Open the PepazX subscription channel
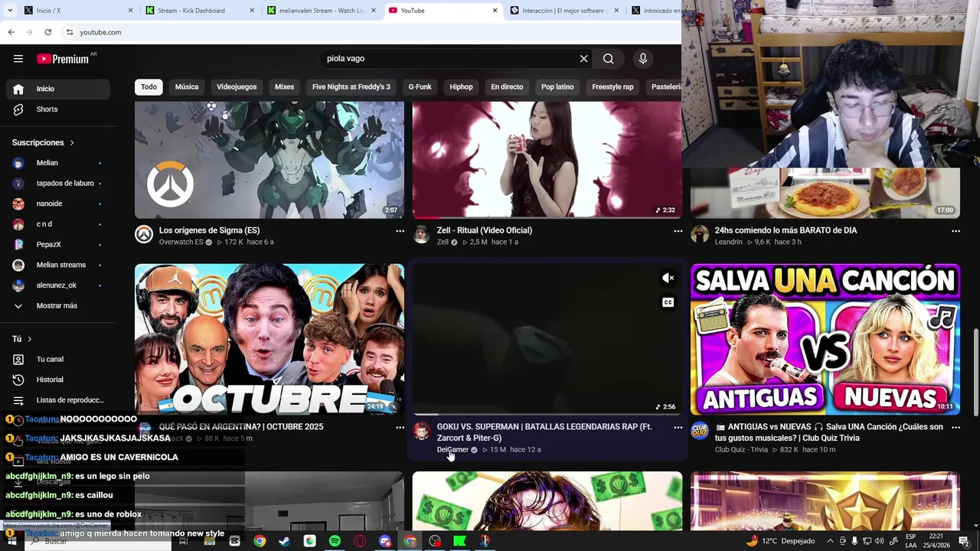The width and height of the screenshot is (980, 551). 58,244
